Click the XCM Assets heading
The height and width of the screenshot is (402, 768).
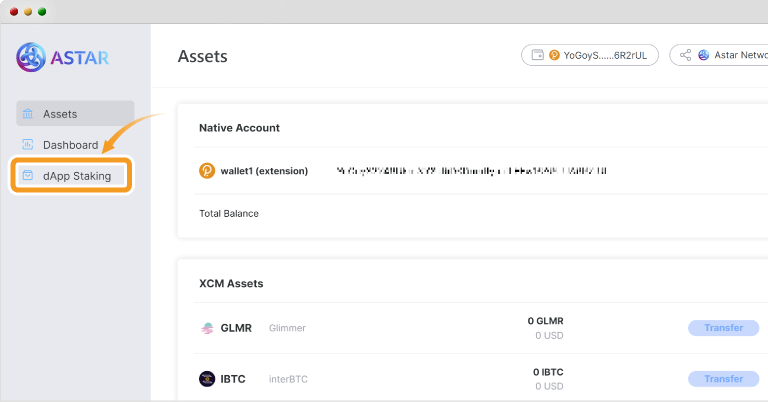point(231,284)
